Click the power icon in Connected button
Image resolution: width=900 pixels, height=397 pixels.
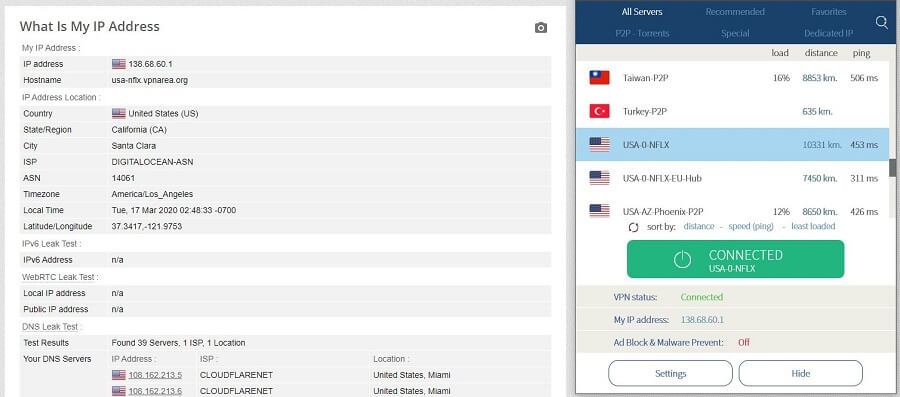pyautogui.click(x=682, y=259)
